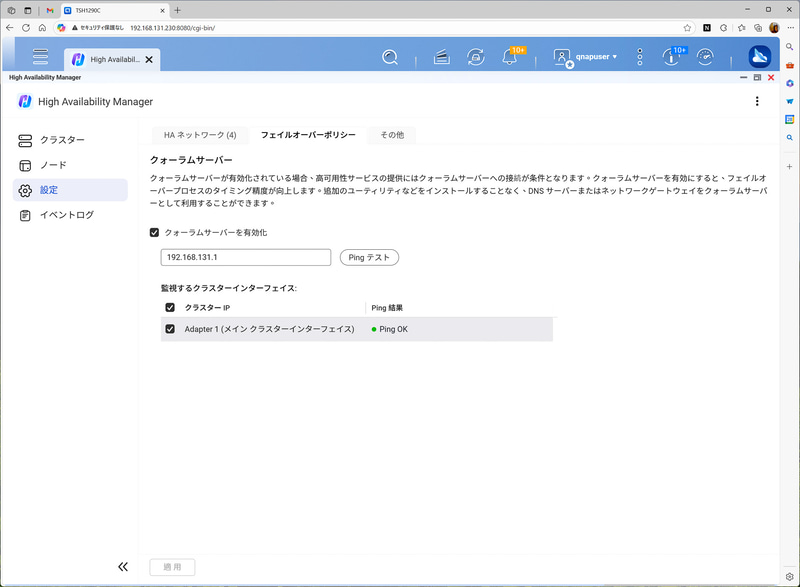This screenshot has width=800, height=587.
Task: Run the Ping test button
Action: coord(368,257)
